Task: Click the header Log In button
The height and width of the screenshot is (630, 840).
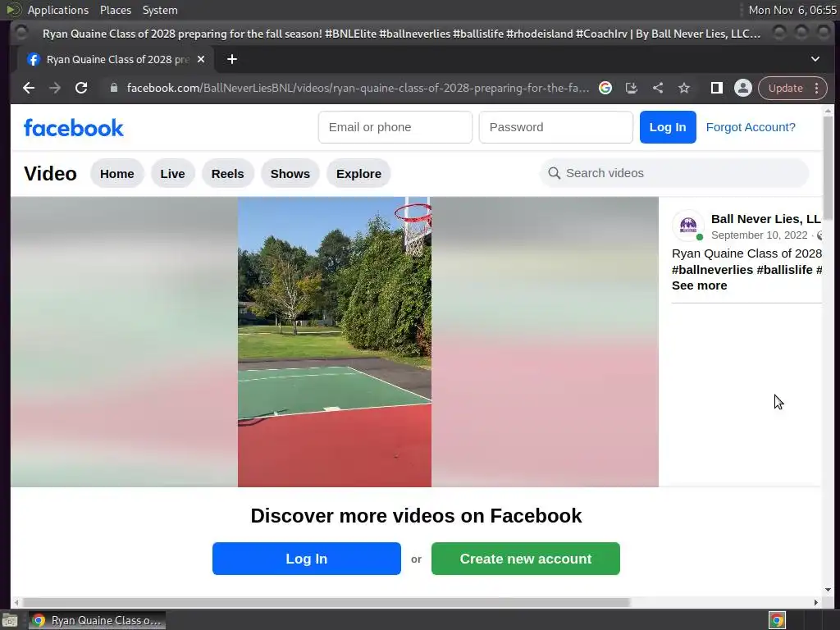Action: click(x=668, y=127)
